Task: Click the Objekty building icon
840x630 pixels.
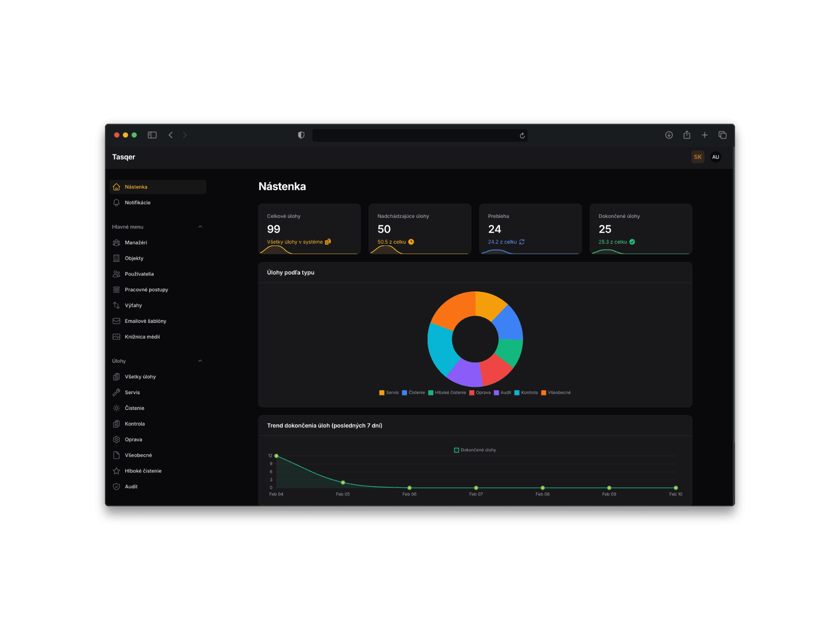Action: tap(116, 259)
